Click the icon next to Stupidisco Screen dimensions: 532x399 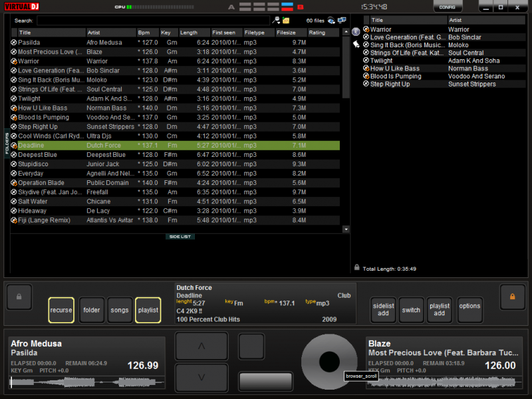[13, 164]
